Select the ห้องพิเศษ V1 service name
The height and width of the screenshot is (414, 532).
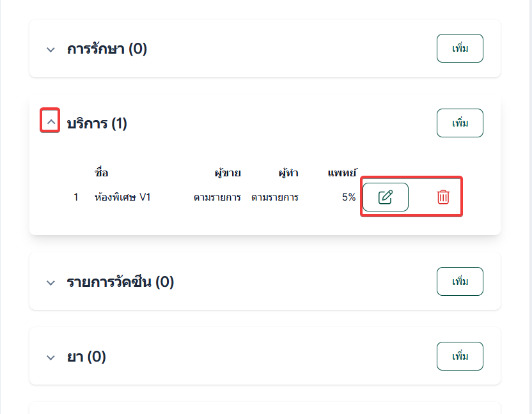point(122,197)
